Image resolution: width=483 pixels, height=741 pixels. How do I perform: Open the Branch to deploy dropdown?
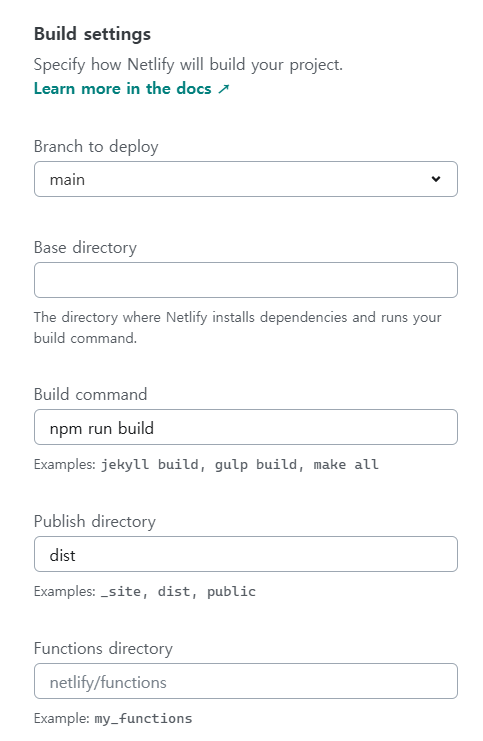[x=246, y=179]
